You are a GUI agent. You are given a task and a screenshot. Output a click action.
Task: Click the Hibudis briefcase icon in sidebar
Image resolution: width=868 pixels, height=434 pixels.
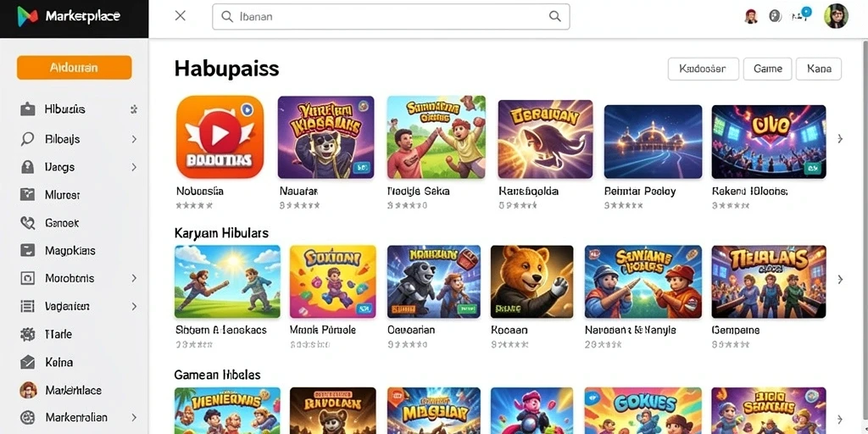27,109
